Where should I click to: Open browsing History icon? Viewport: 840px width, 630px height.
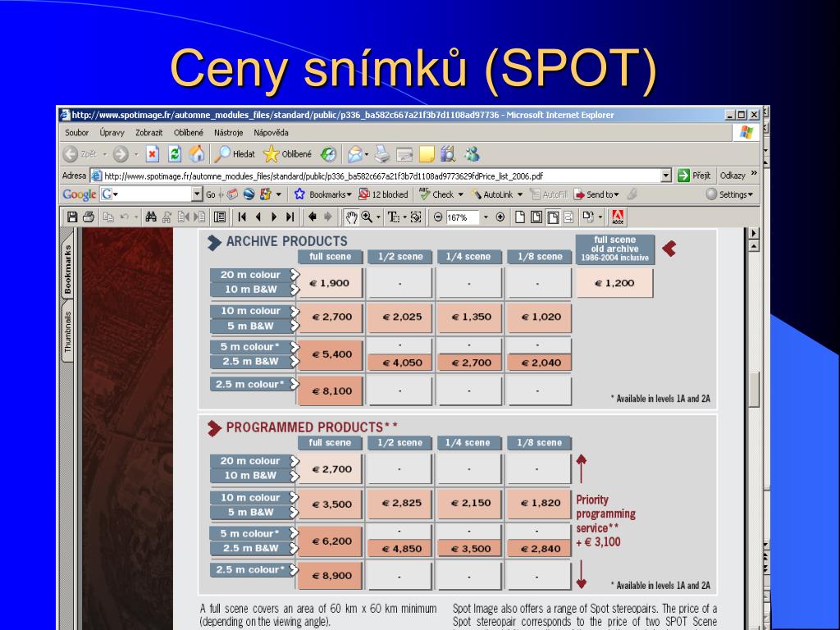tap(328, 154)
